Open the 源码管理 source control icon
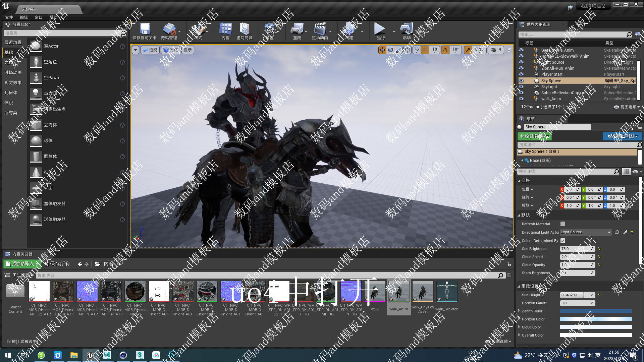The width and height of the screenshot is (644, 362). pos(169,29)
